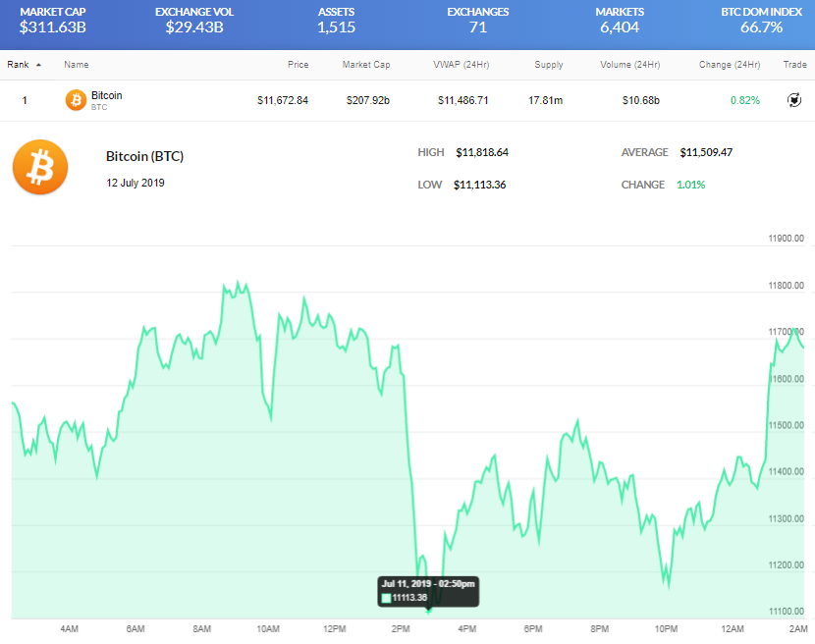The height and width of the screenshot is (644, 815).
Task: Click the 11300.00 price axis label
Action: [786, 518]
